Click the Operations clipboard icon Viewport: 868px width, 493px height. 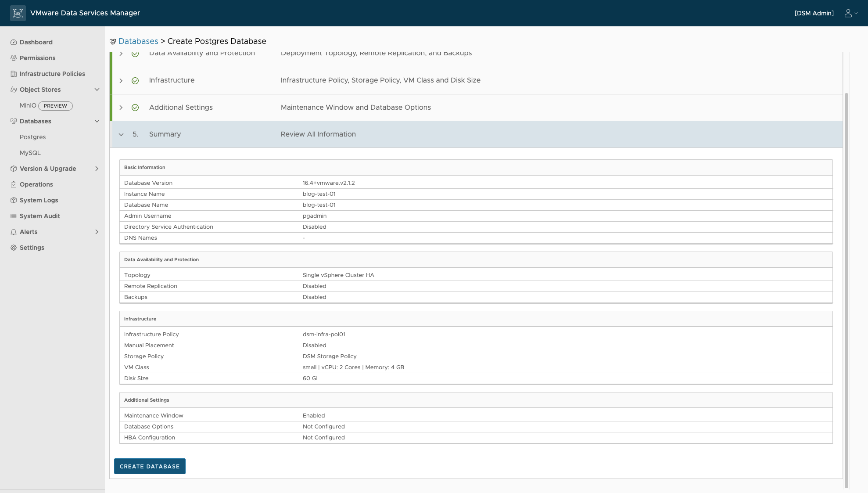pyautogui.click(x=14, y=184)
